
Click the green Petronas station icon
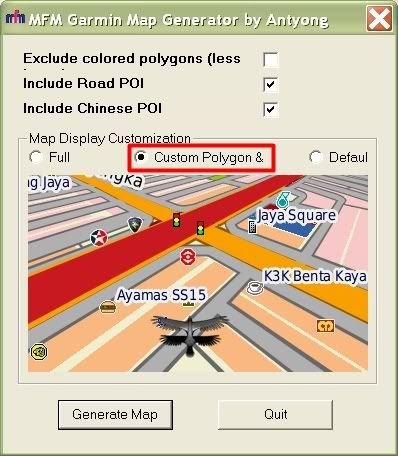tap(283, 200)
